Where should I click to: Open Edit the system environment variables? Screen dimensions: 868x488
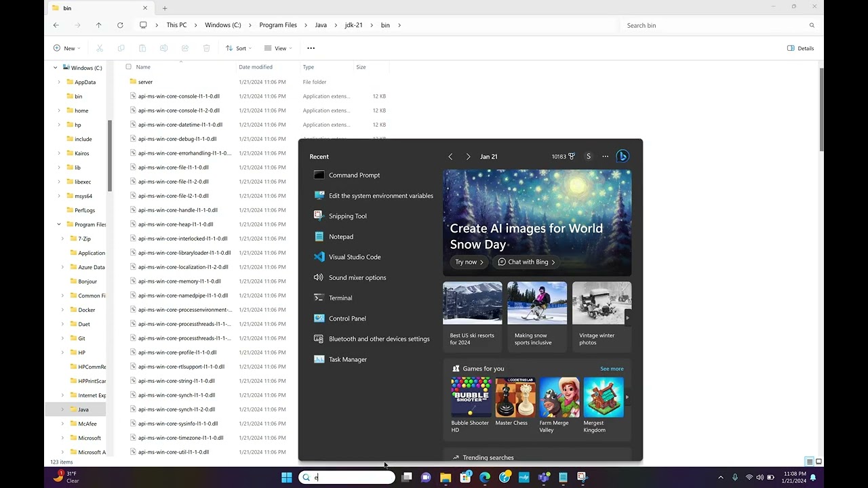point(372,195)
